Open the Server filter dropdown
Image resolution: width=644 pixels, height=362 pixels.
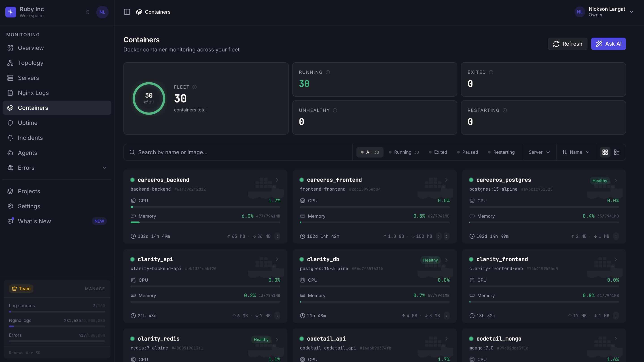tap(539, 152)
